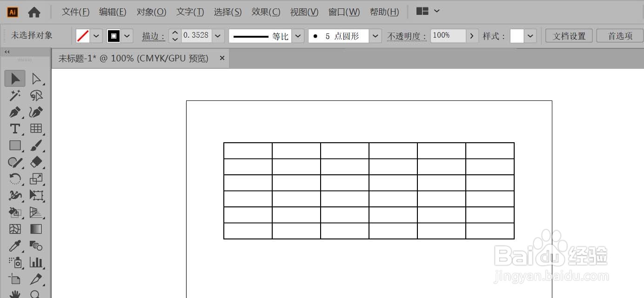Open the 对象(O) menu
644x298 pixels.
click(151, 12)
